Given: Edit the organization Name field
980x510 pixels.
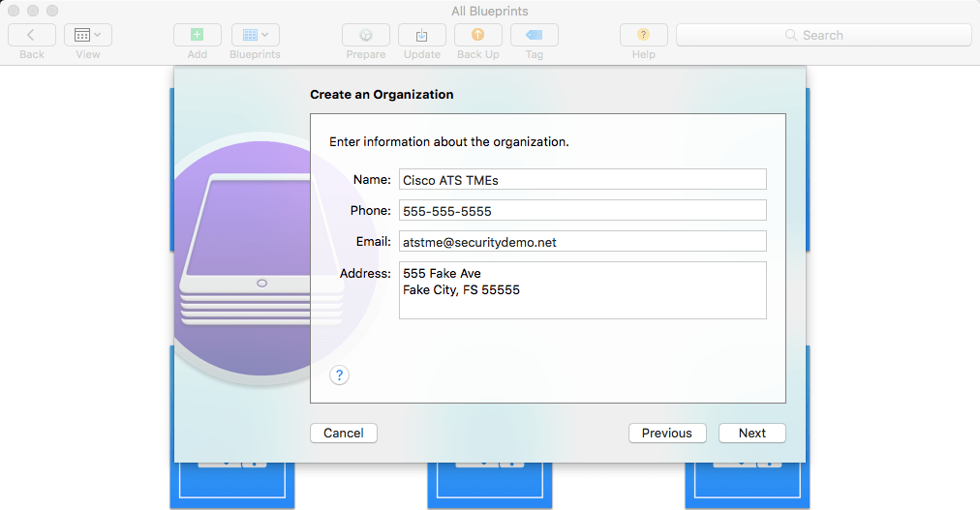Looking at the screenshot, I should (583, 179).
